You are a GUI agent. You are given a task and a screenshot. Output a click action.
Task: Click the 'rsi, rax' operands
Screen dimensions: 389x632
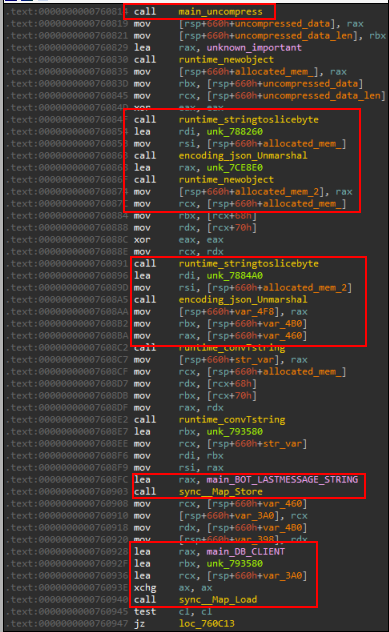[x=201, y=468]
